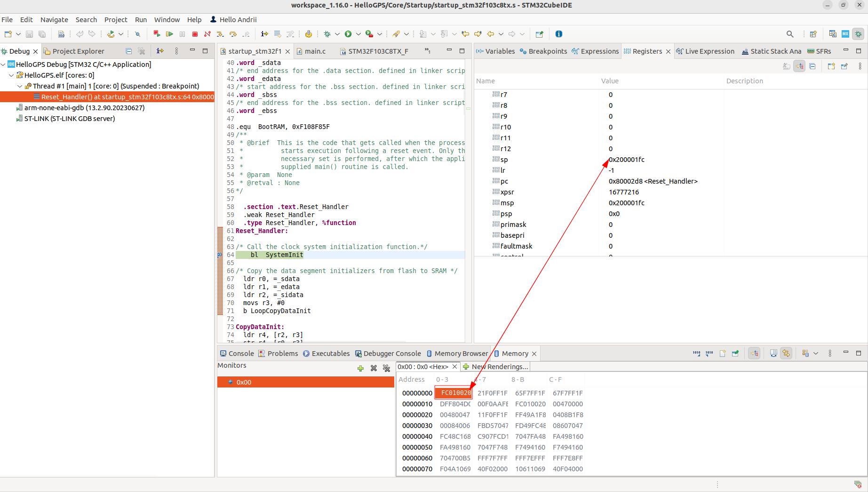
Task: Collapse the Thread #1 tree node
Action: (20, 86)
